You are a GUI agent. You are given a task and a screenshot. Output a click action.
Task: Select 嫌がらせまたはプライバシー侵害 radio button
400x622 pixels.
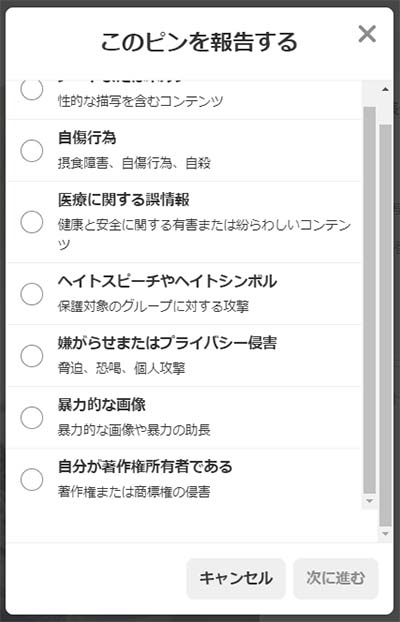[x=32, y=356]
